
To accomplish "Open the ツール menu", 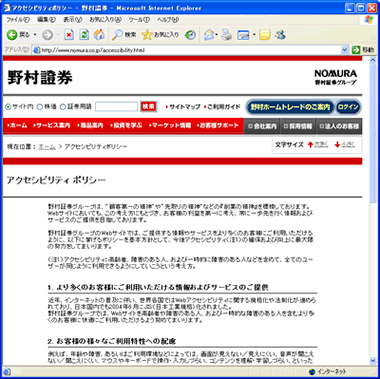I will tap(139, 20).
